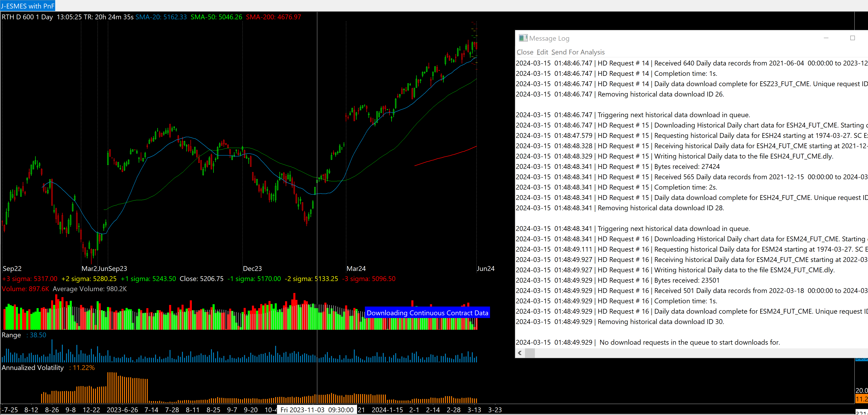Minimize the Message Log window
Screen dimensions: 868x415
[826, 38]
